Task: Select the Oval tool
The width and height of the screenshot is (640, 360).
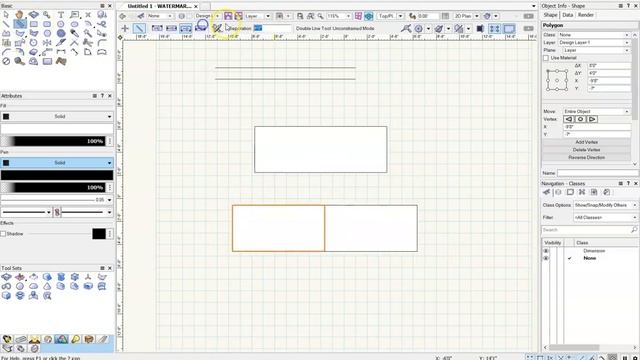Action: tap(74, 24)
